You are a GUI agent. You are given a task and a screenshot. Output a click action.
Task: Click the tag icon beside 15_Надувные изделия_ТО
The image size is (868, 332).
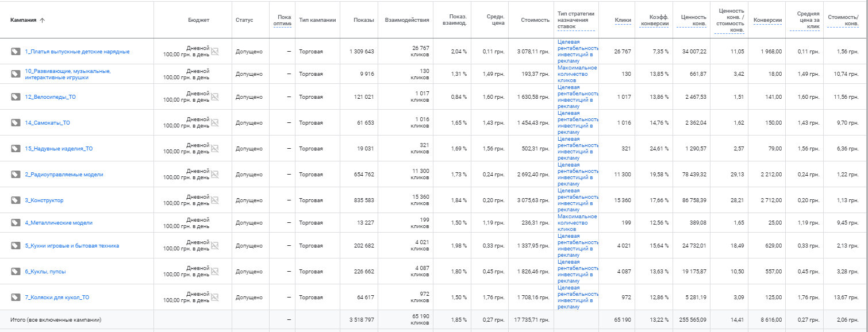tap(16, 149)
